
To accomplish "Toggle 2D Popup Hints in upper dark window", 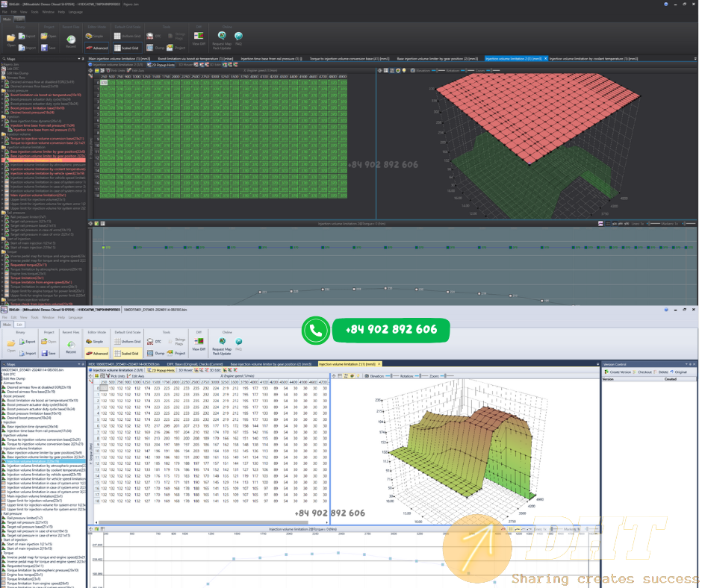I will (161, 65).
